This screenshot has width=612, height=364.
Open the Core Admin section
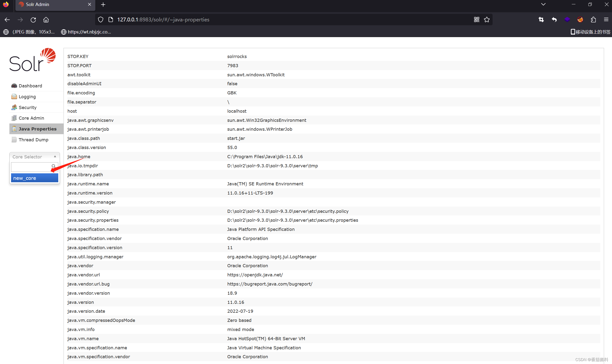click(31, 118)
